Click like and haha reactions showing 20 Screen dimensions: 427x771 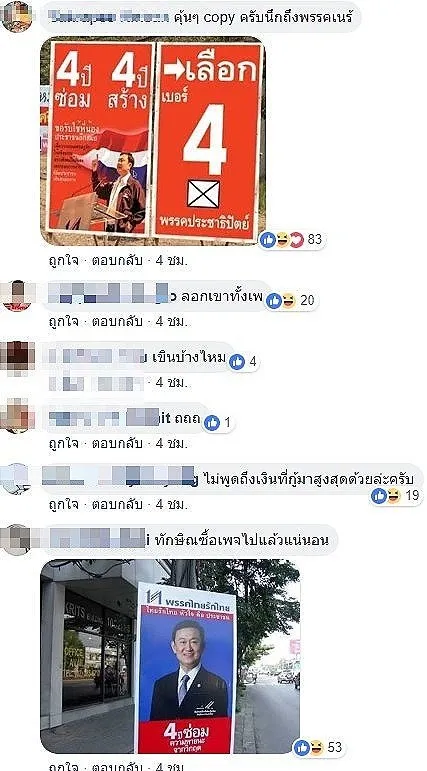tap(281, 300)
